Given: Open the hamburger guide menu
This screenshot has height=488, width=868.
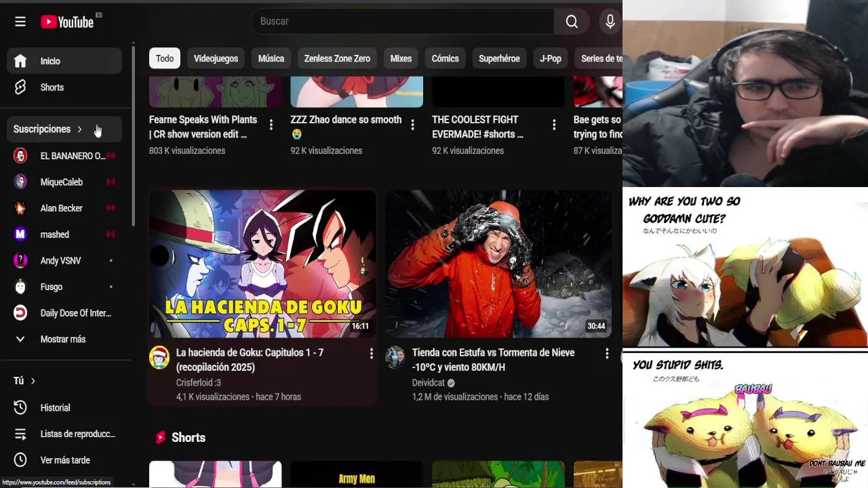Looking at the screenshot, I should [20, 22].
